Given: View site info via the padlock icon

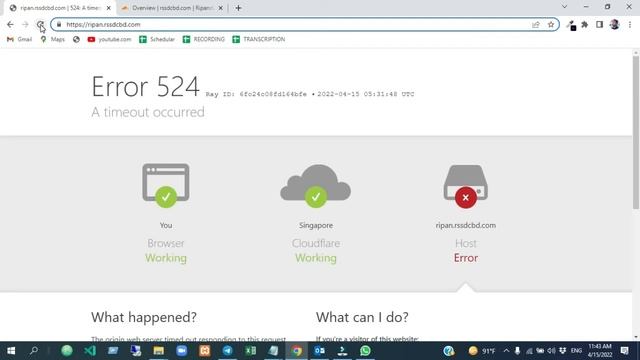Looking at the screenshot, I should (59, 24).
